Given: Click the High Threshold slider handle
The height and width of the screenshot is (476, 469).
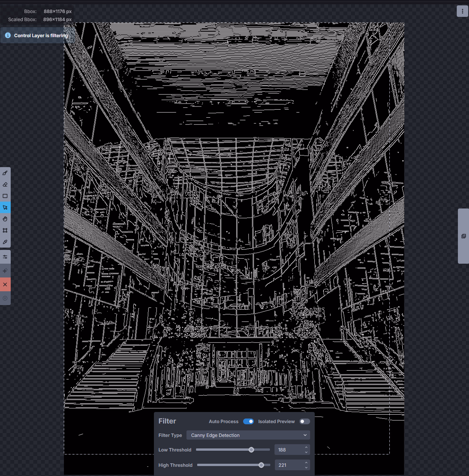Looking at the screenshot, I should [x=261, y=465].
